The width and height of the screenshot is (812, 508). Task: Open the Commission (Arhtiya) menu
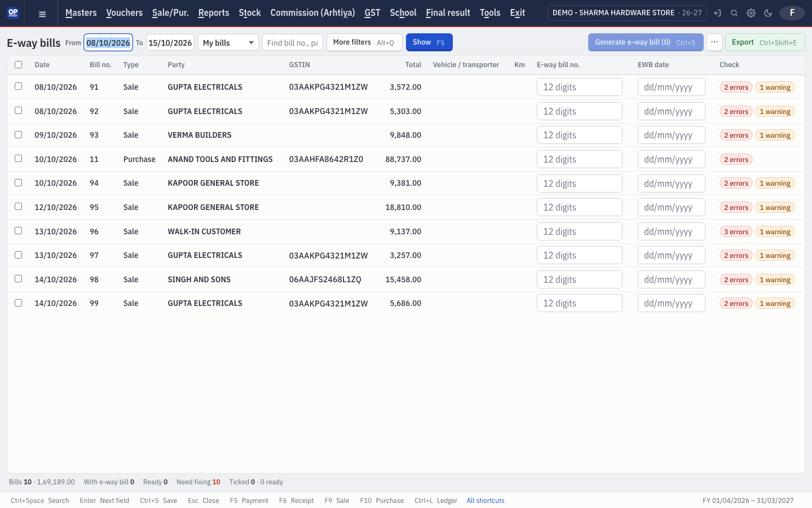point(313,13)
